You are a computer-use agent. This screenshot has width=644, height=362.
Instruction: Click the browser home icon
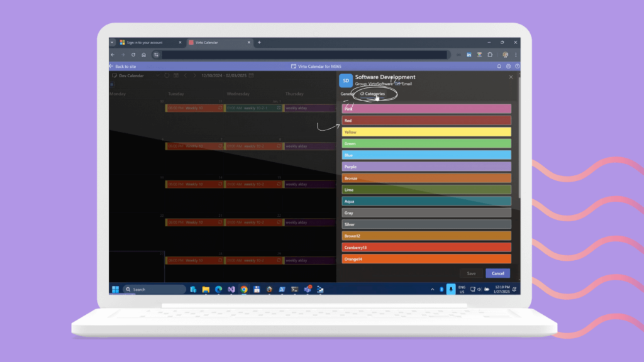144,55
